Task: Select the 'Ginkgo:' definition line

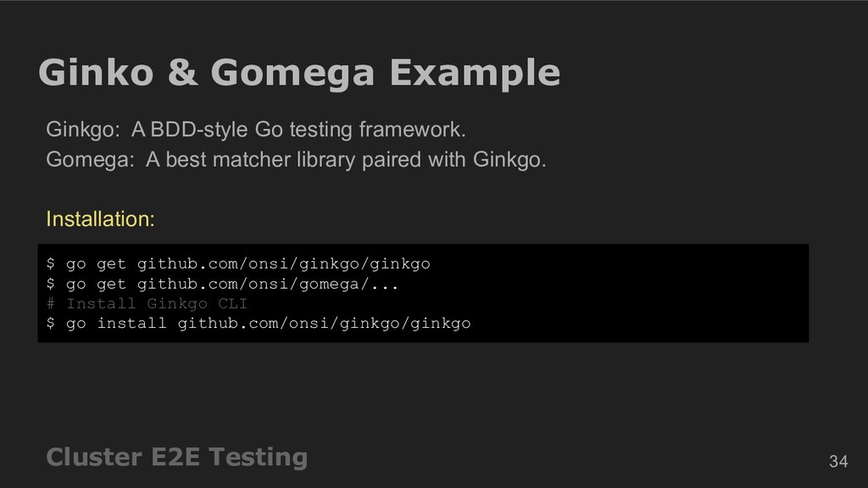Action: pyautogui.click(x=256, y=130)
